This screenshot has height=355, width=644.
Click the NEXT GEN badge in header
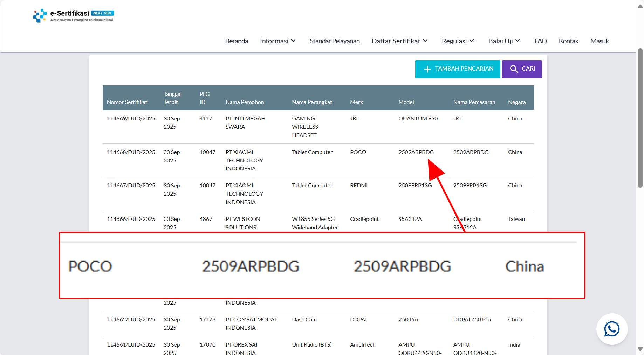[x=102, y=13]
